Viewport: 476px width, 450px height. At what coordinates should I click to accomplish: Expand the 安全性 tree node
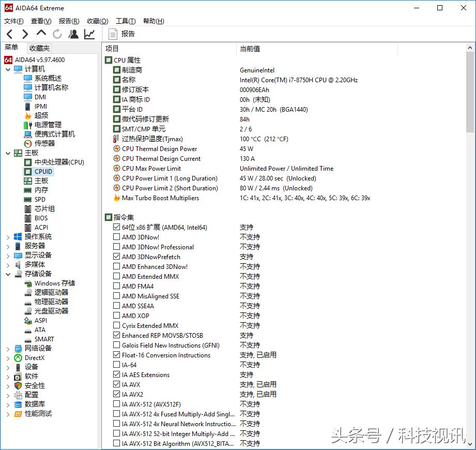pyautogui.click(x=8, y=386)
